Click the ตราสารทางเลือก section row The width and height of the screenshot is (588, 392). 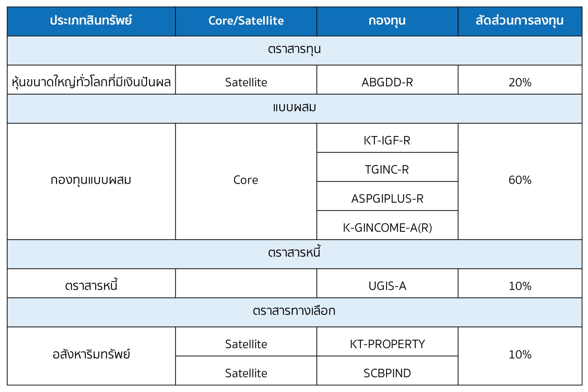click(x=294, y=311)
